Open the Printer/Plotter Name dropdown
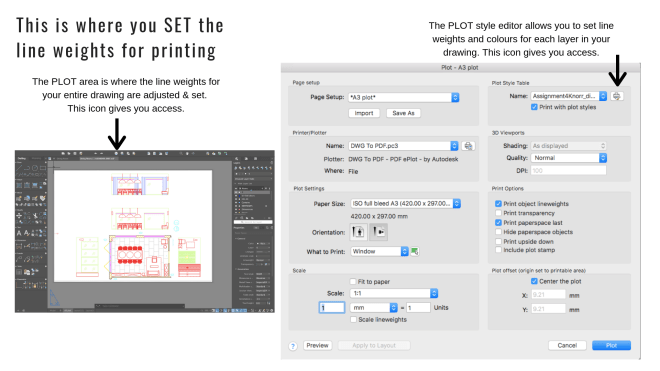 coord(403,146)
